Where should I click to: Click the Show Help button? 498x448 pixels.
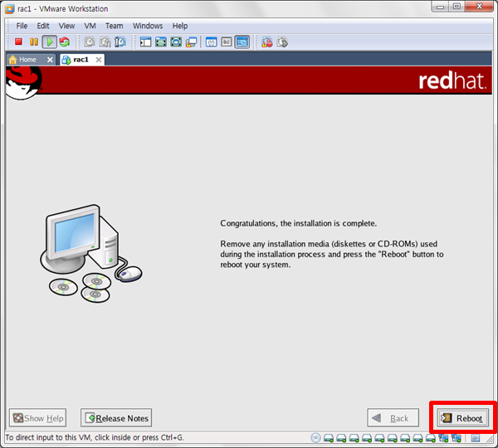point(38,418)
